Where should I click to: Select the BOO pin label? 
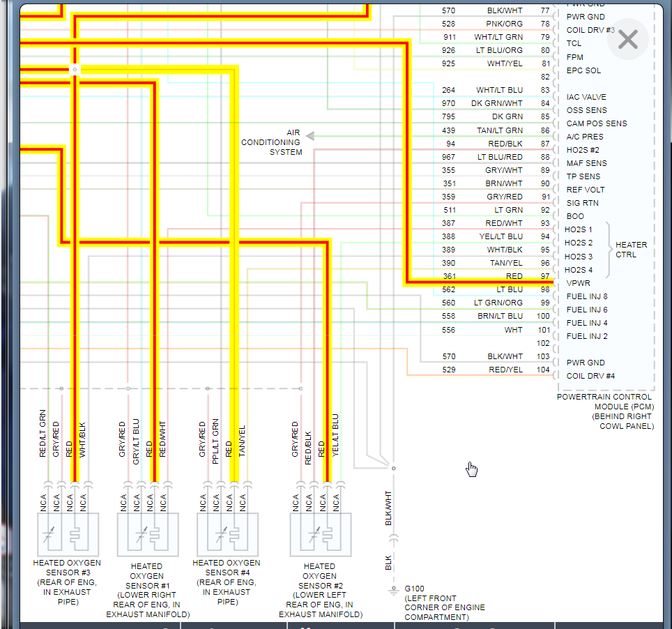point(574,216)
